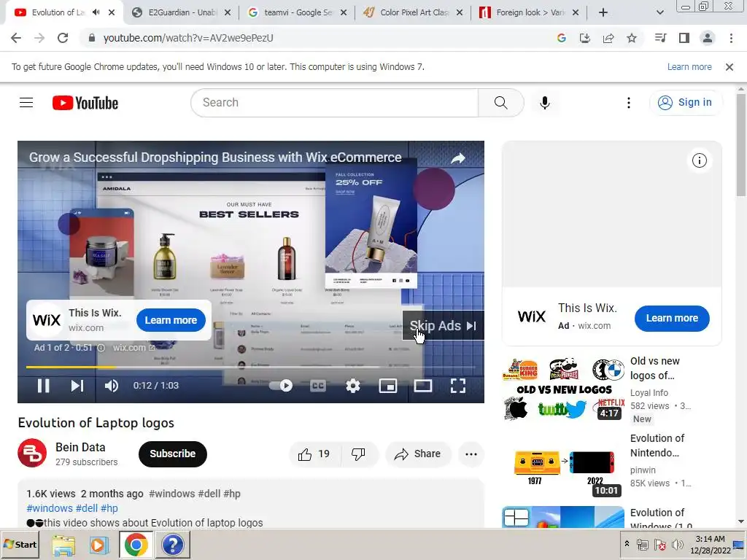Reload the page
747x560 pixels.
click(63, 38)
